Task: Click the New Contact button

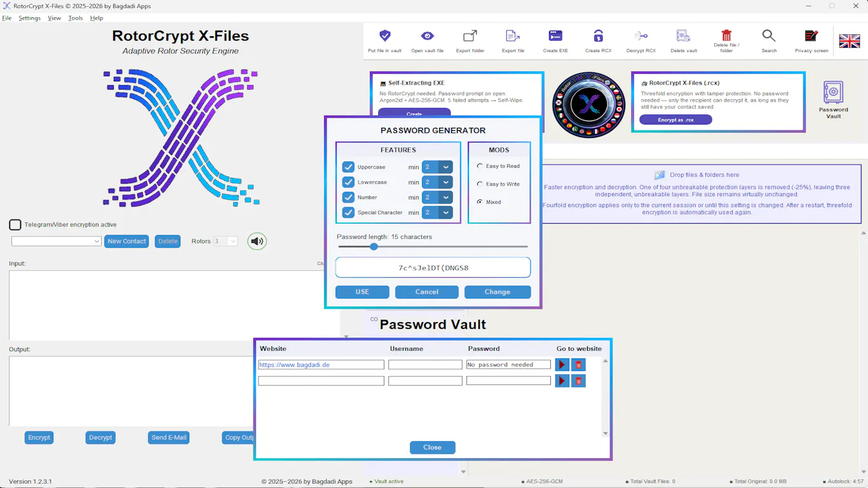Action: coord(127,241)
